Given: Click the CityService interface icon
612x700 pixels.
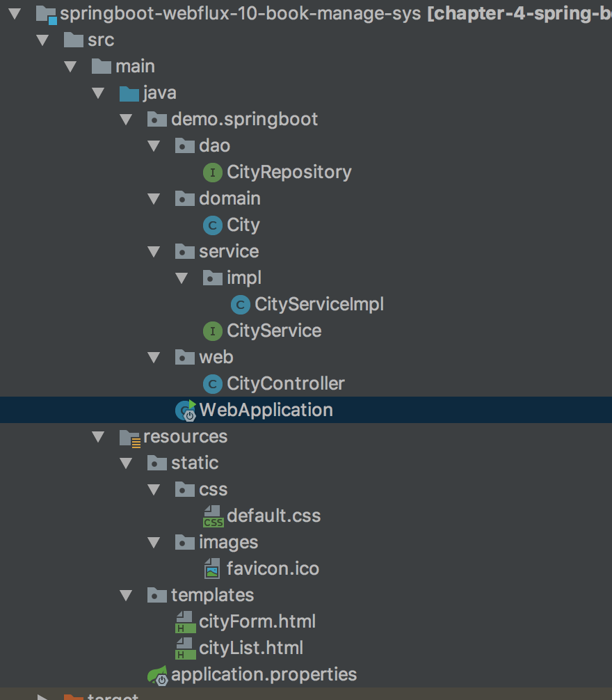Looking at the screenshot, I should [212, 331].
